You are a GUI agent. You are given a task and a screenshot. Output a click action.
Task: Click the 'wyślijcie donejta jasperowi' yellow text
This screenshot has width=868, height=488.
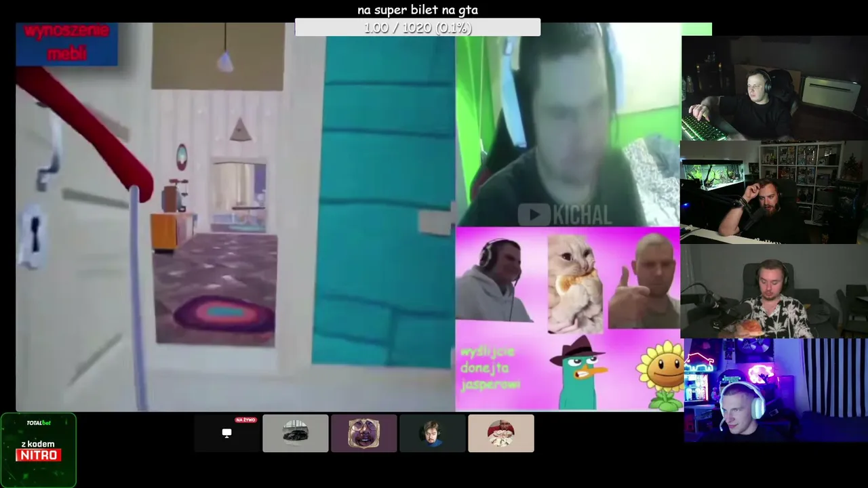click(x=490, y=368)
